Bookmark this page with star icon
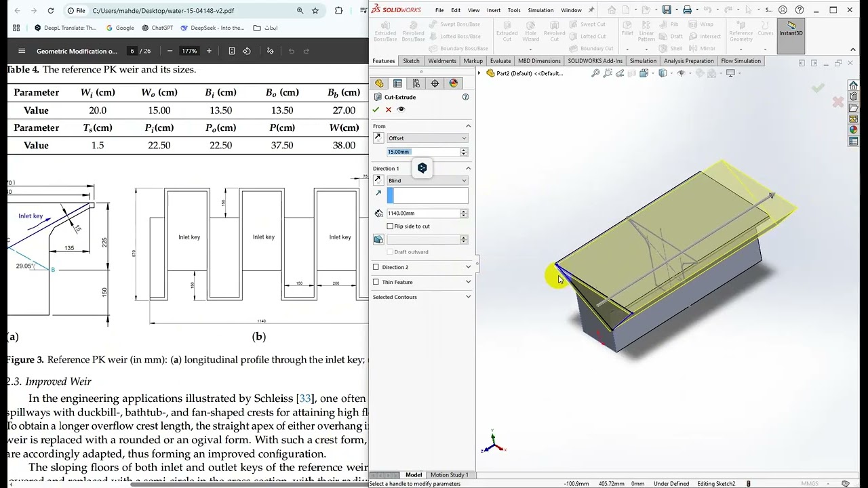Image resolution: width=868 pixels, height=488 pixels. (x=315, y=11)
